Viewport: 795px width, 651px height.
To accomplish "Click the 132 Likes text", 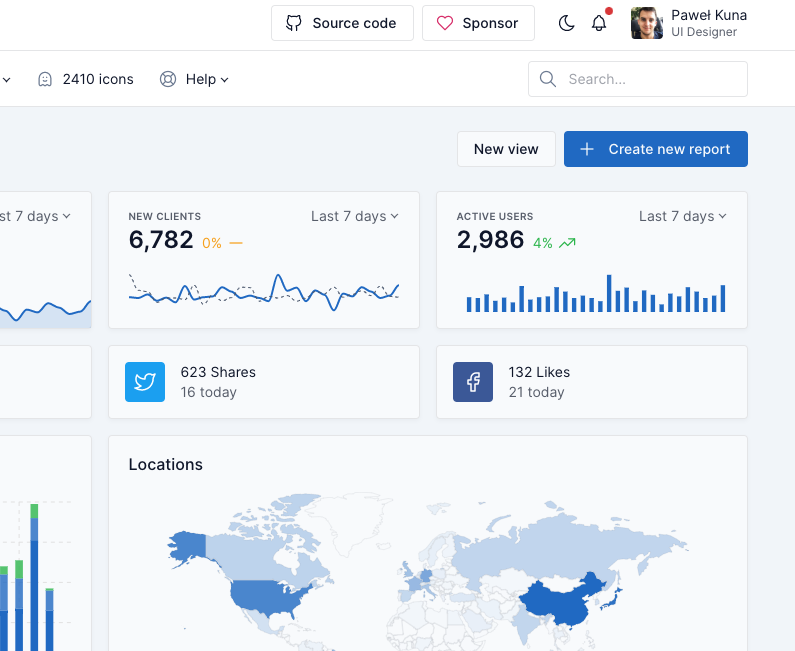I will click(x=539, y=372).
